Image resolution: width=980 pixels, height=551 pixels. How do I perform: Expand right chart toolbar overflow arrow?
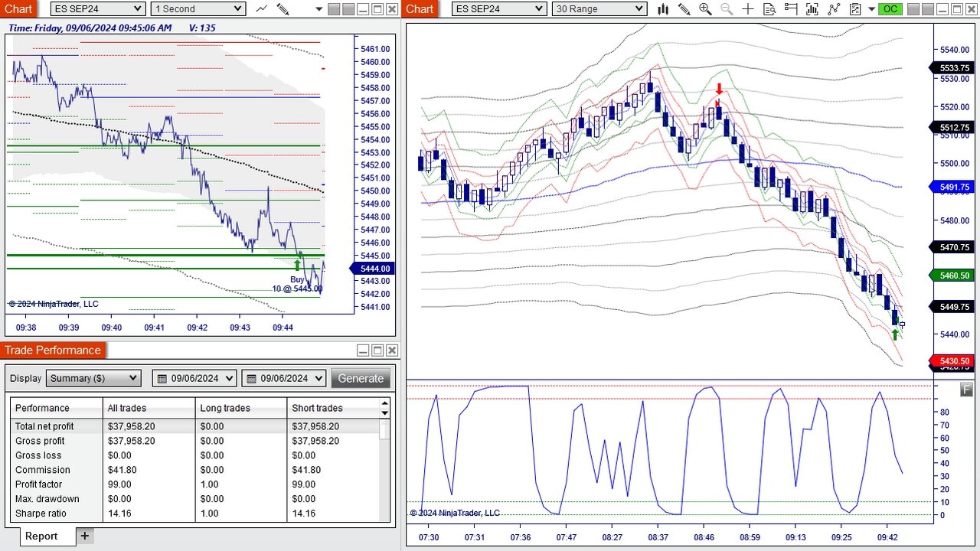pos(871,9)
